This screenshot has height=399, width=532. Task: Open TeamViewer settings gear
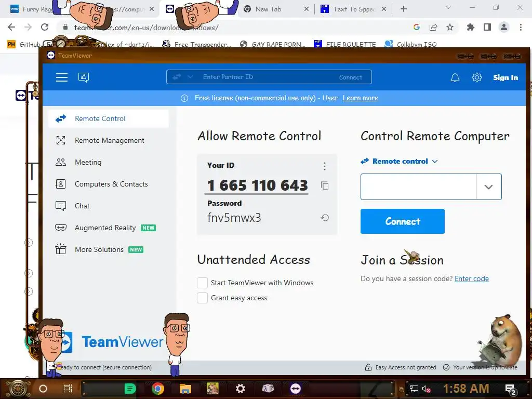coord(477,78)
